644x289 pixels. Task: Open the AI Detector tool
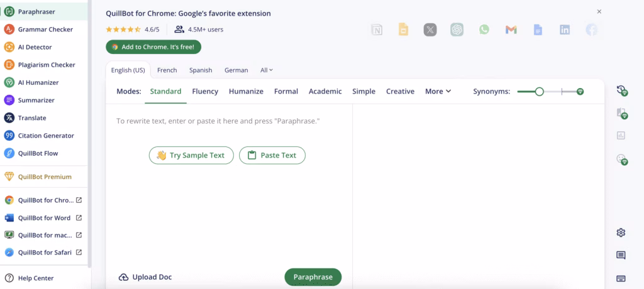coord(35,47)
